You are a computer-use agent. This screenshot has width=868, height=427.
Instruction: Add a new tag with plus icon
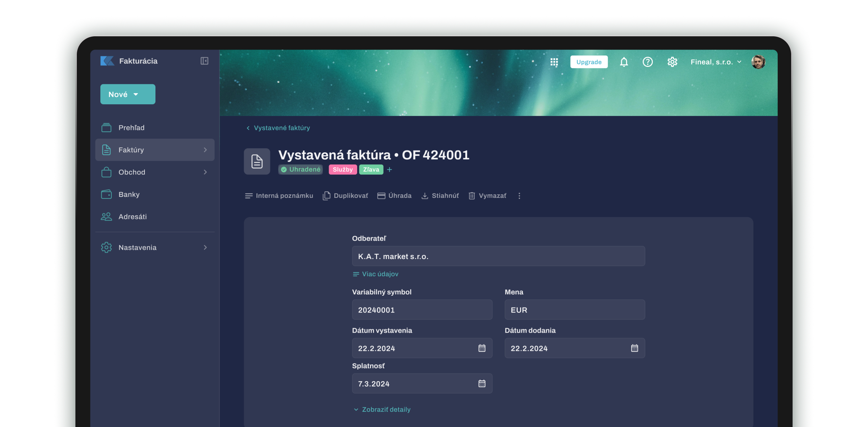tap(390, 170)
